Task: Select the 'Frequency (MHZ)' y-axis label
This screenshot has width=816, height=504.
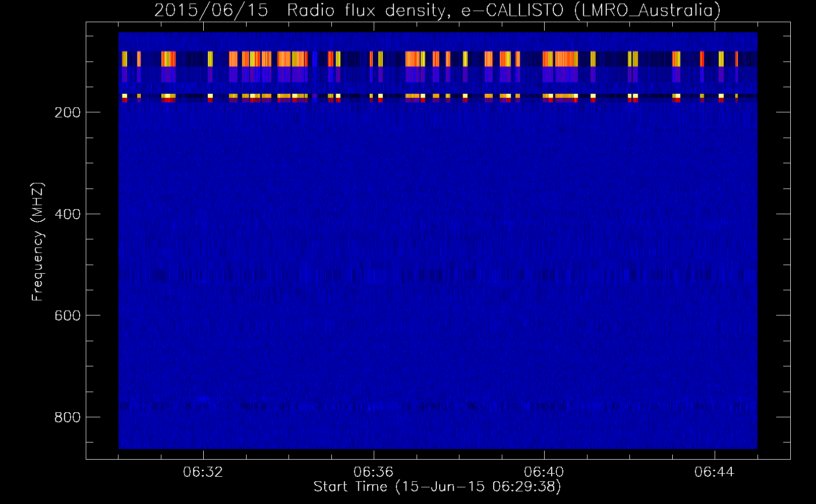Action: coord(38,242)
